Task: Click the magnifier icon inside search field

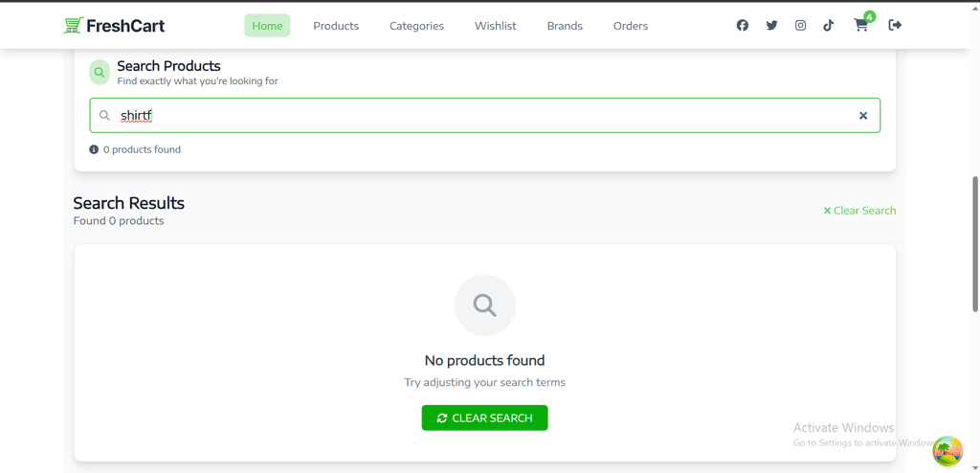Action: coord(105,116)
